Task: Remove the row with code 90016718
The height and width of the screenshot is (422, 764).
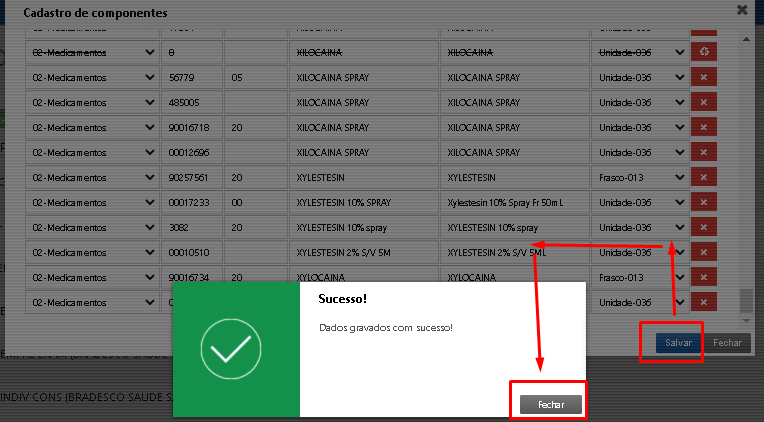Action: 704,127
